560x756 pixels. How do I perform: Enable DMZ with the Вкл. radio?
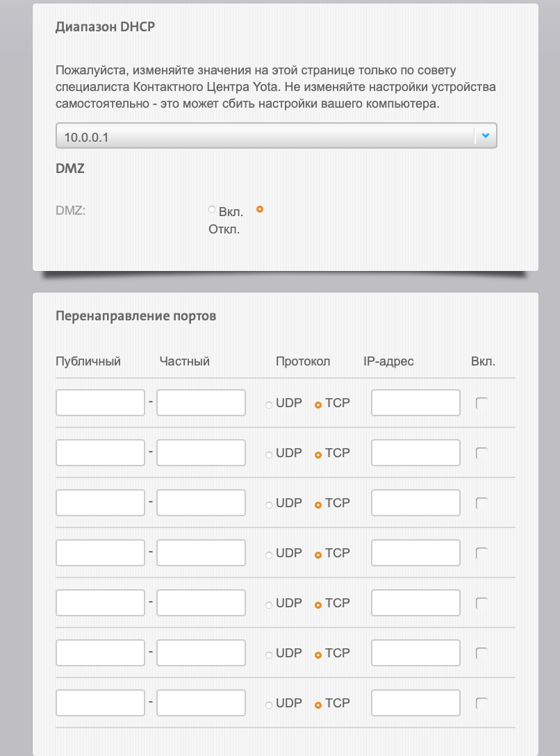pos(212,209)
